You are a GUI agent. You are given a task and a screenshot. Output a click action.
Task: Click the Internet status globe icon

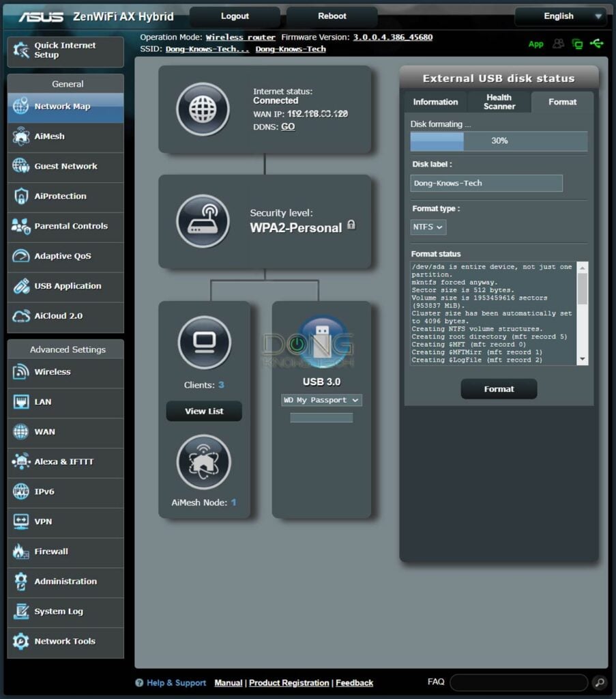point(203,109)
